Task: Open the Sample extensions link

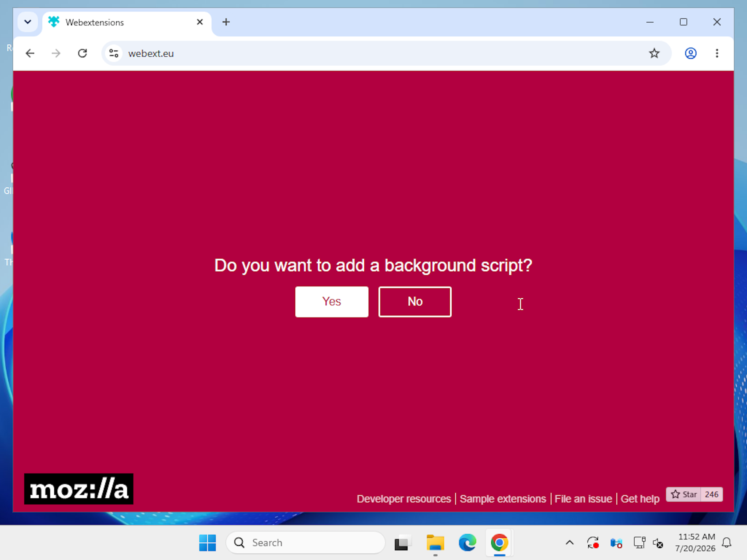Action: tap(503, 498)
